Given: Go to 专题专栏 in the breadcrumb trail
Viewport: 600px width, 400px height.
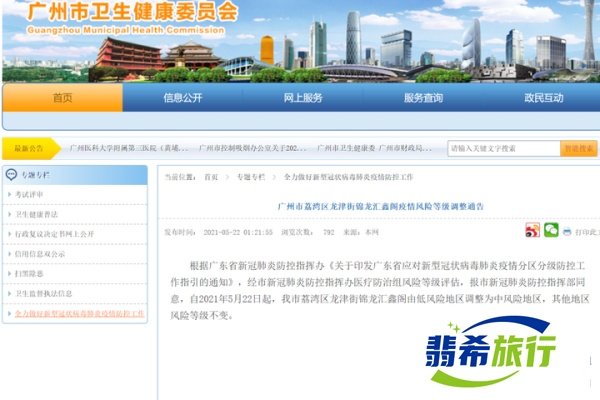Looking at the screenshot, I should (x=251, y=177).
